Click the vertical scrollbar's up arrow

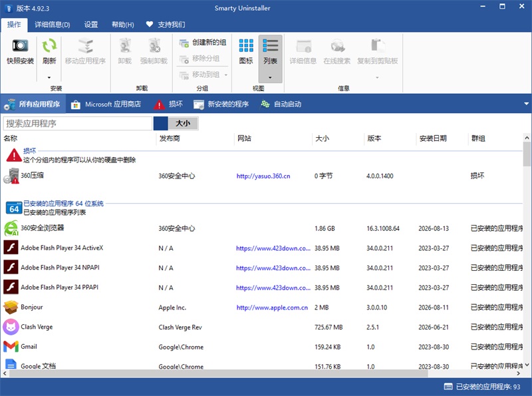click(527, 138)
